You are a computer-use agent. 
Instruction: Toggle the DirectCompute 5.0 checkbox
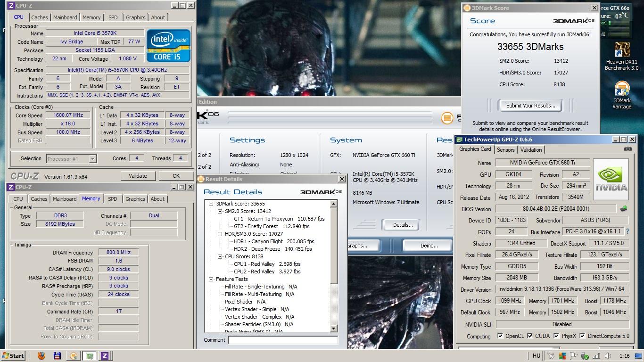(x=582, y=336)
